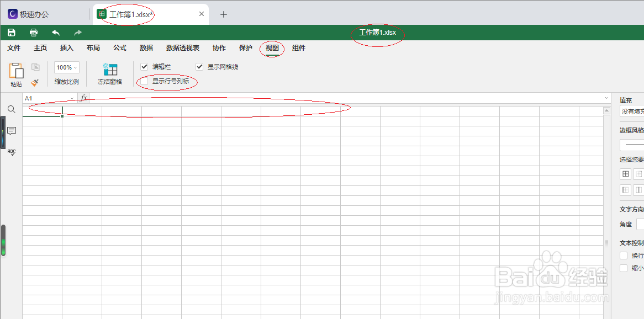644x319 pixels.
Task: Undo the last action
Action: [55, 32]
